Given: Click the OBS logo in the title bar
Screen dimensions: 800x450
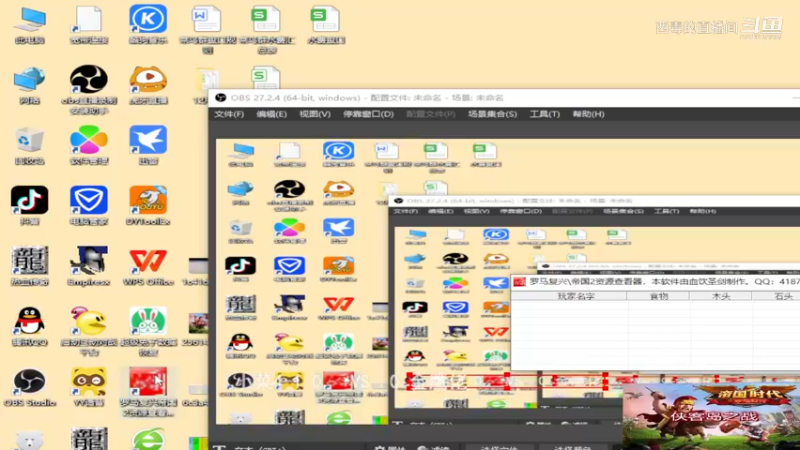Looking at the screenshot, I should [x=220, y=97].
